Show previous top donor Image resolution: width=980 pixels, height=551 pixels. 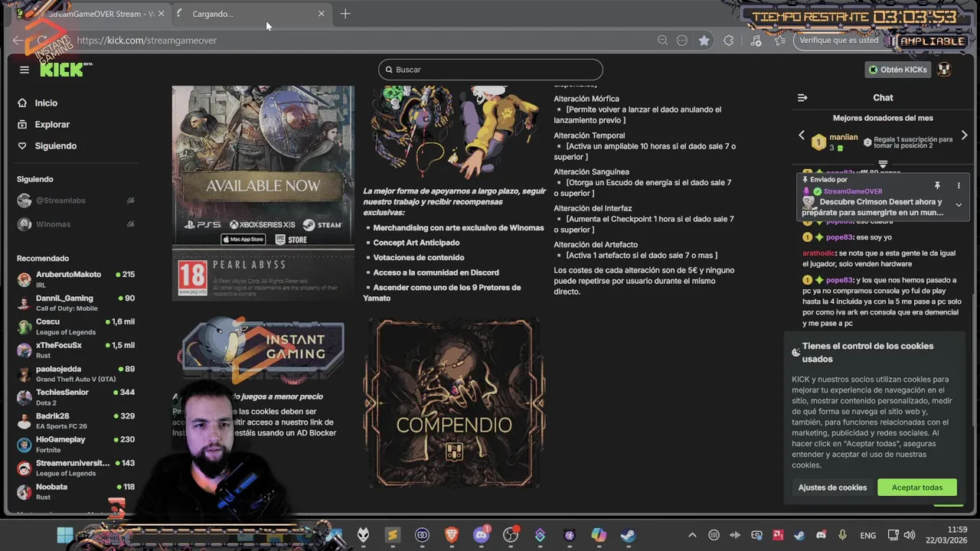(x=802, y=135)
